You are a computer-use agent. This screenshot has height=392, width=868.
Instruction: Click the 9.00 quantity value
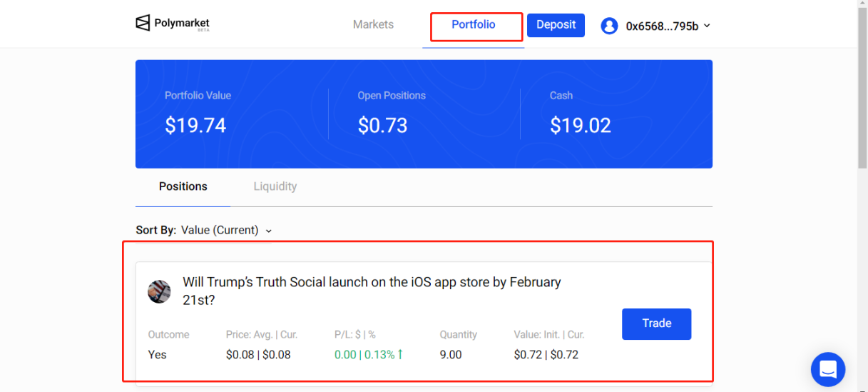(x=451, y=354)
